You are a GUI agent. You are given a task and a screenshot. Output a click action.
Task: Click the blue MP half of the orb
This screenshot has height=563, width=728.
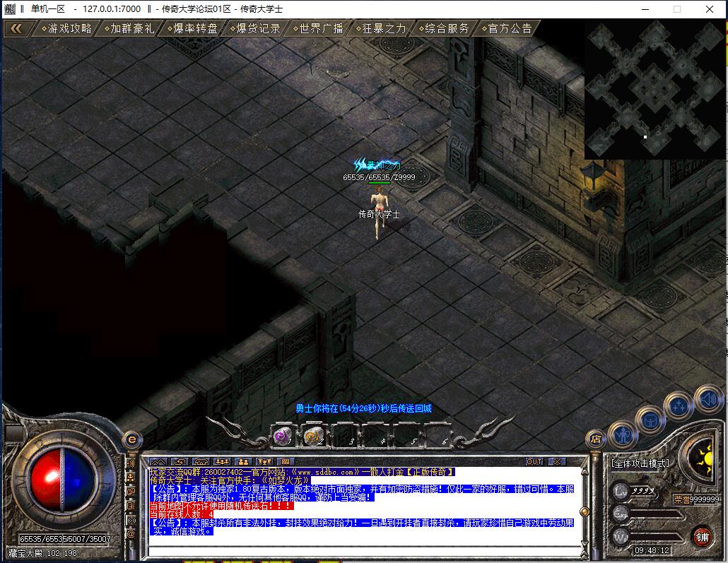(79, 480)
